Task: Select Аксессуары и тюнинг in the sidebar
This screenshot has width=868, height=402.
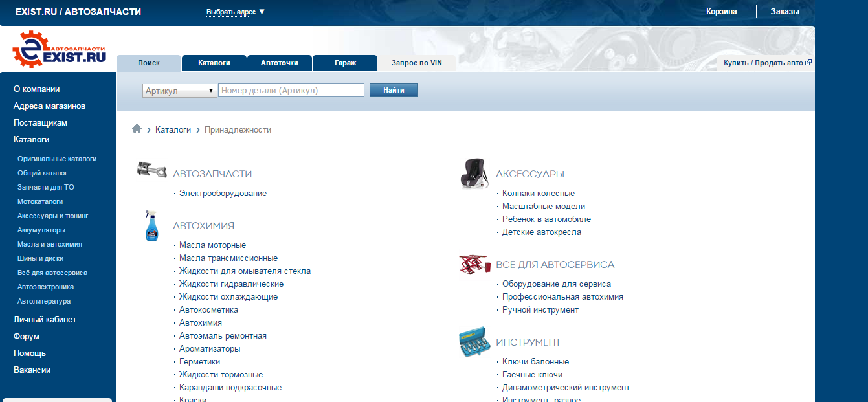Action: pyautogui.click(x=53, y=216)
